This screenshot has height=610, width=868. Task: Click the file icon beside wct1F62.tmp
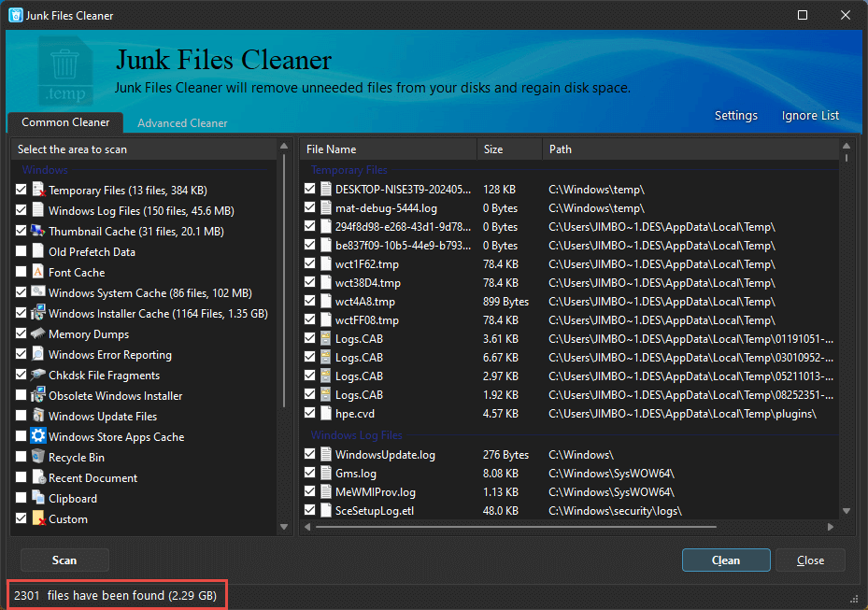pyautogui.click(x=326, y=264)
